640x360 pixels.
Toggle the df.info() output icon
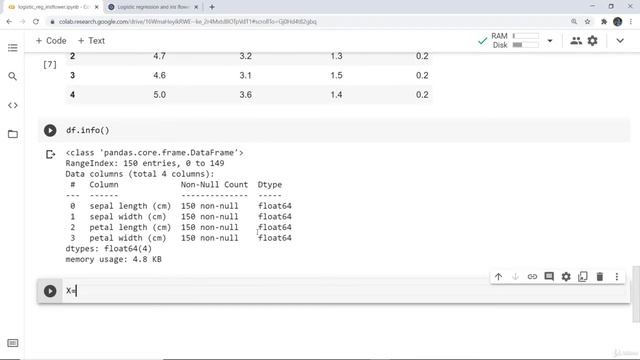click(x=50, y=154)
